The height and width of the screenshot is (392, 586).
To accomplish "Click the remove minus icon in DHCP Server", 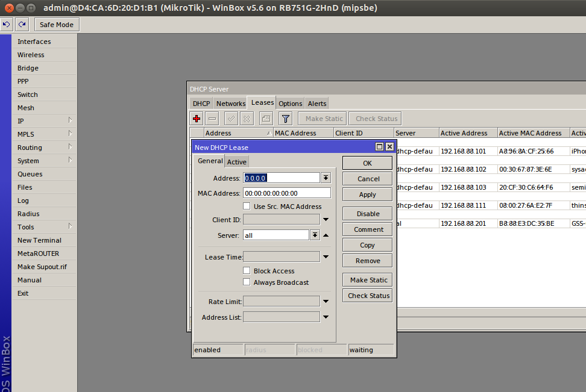I will pyautogui.click(x=212, y=119).
